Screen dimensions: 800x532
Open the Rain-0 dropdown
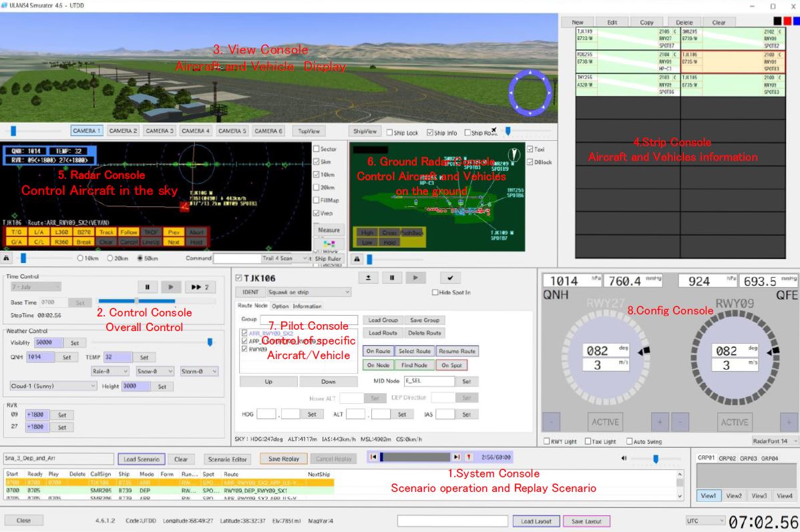[110, 371]
